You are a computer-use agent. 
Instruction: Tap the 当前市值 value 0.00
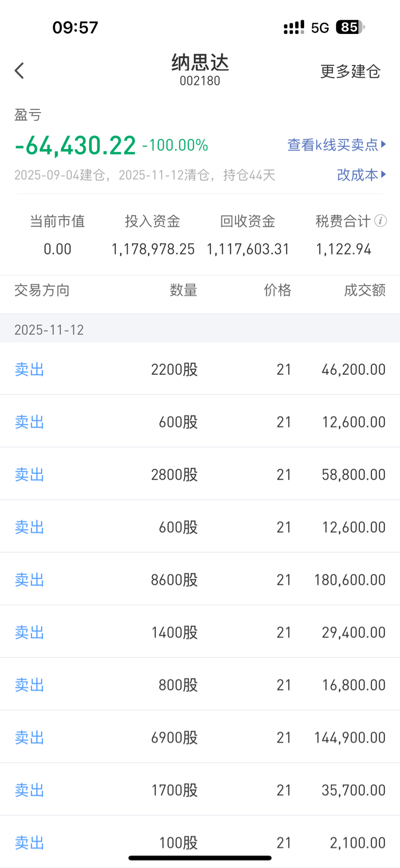pos(57,249)
